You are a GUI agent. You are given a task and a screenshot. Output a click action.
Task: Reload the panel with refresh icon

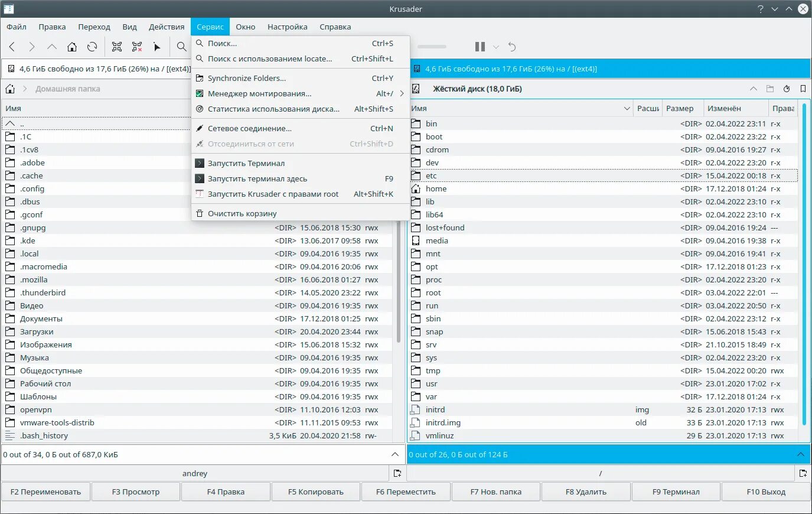tap(92, 47)
